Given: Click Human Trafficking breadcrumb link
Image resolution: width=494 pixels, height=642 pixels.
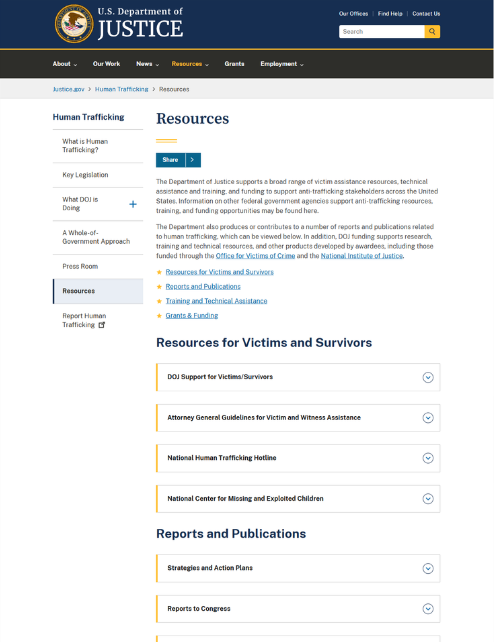Looking at the screenshot, I should coord(122,89).
